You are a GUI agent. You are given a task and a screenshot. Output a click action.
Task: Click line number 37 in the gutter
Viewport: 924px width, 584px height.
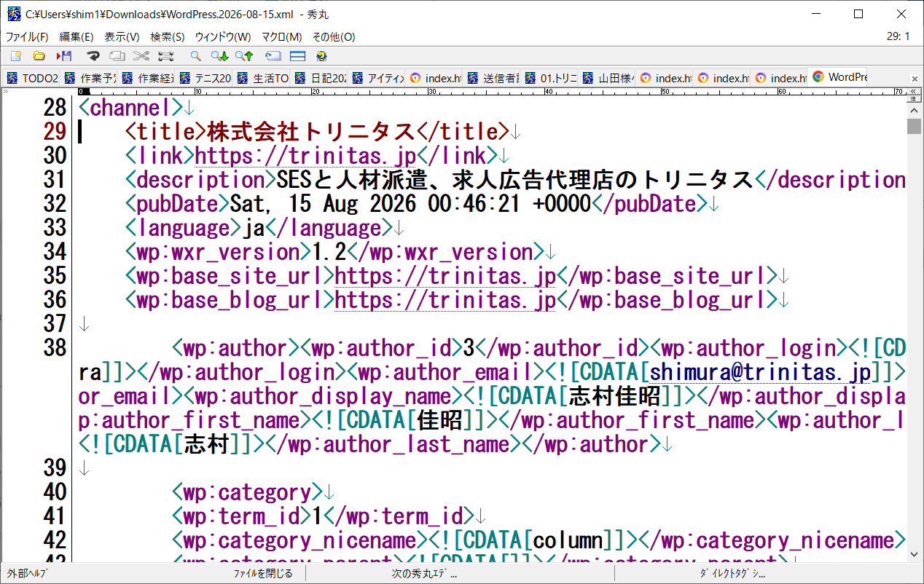tap(55, 323)
